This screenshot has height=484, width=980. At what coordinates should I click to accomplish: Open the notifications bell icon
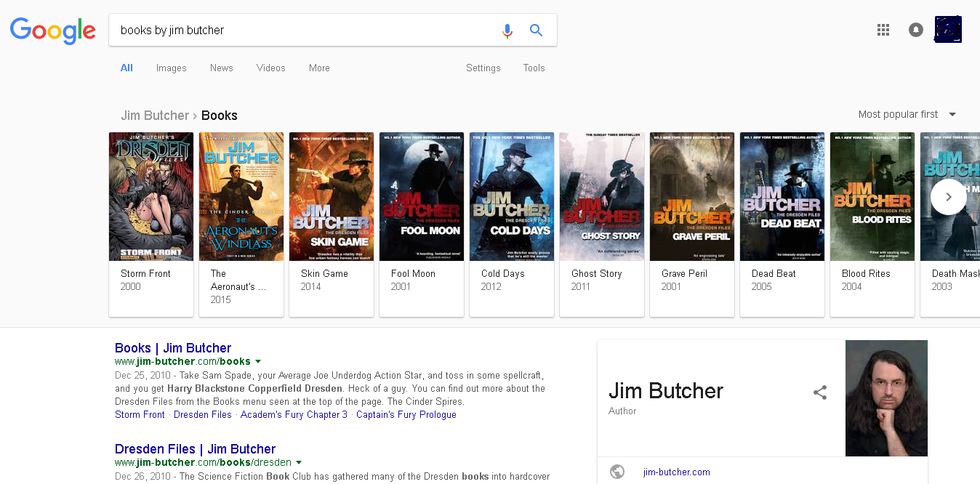coord(916,30)
